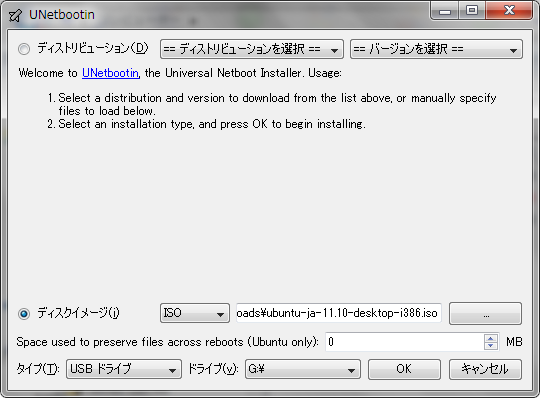Click the 'Select a distribution and version' instruction
This screenshot has width=540, height=398.
[277, 104]
